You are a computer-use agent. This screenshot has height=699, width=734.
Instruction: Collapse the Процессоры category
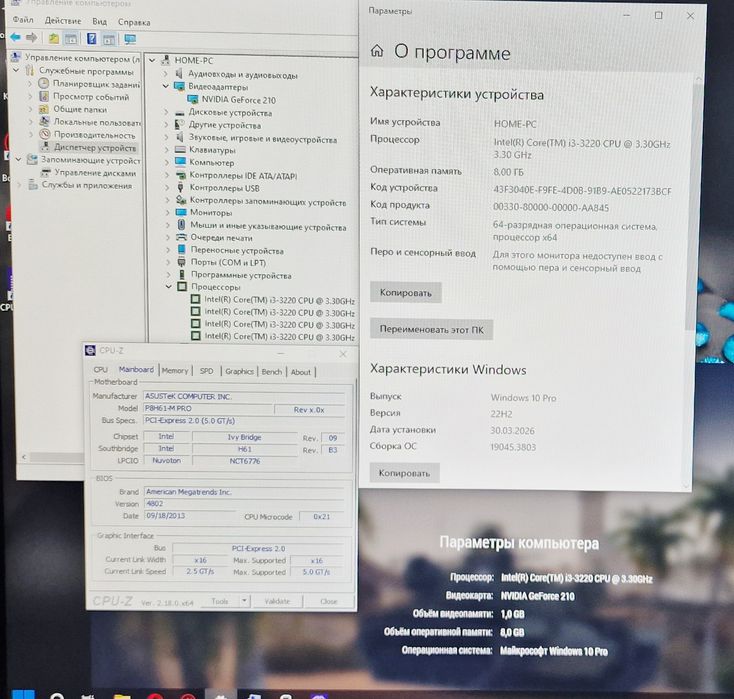[x=169, y=287]
